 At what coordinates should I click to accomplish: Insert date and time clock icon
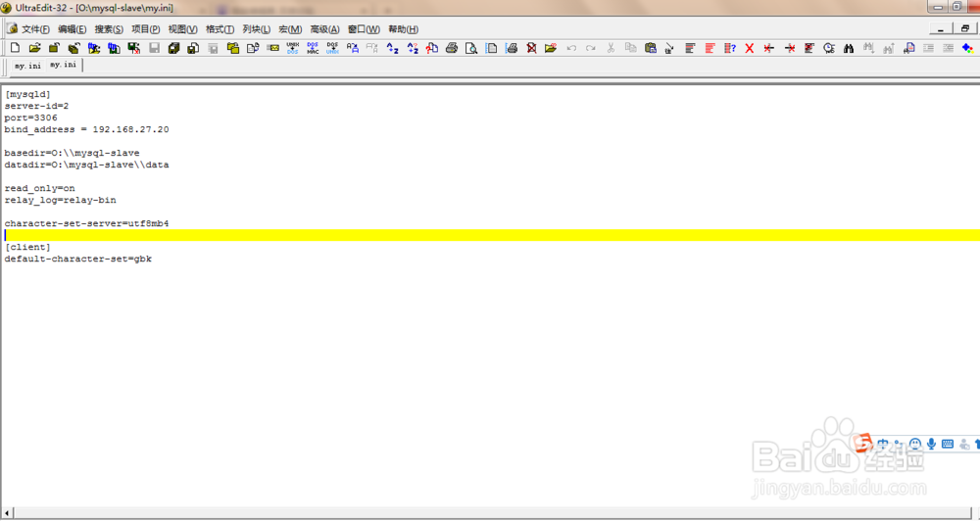[x=829, y=48]
